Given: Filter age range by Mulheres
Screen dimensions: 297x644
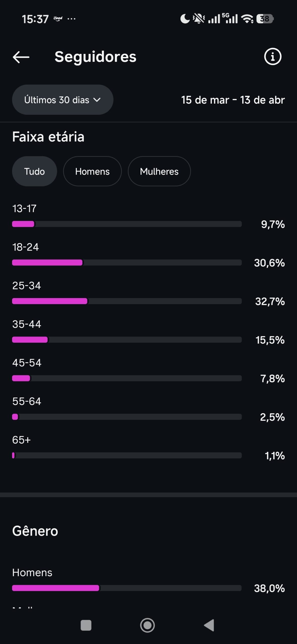Looking at the screenshot, I should 159,171.
